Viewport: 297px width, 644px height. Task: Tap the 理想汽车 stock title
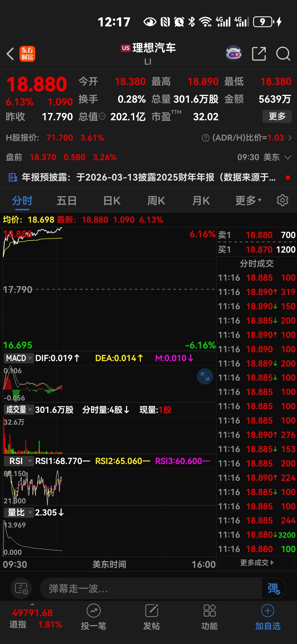click(x=154, y=48)
